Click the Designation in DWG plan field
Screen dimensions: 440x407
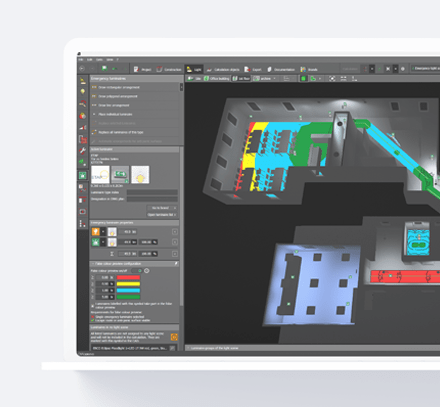click(152, 199)
